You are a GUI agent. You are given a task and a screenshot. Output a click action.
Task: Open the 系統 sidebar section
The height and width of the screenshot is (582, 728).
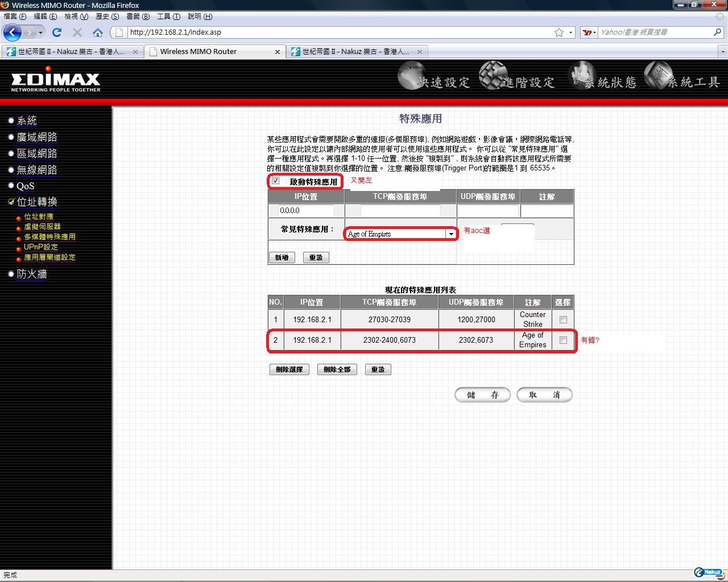point(27,120)
